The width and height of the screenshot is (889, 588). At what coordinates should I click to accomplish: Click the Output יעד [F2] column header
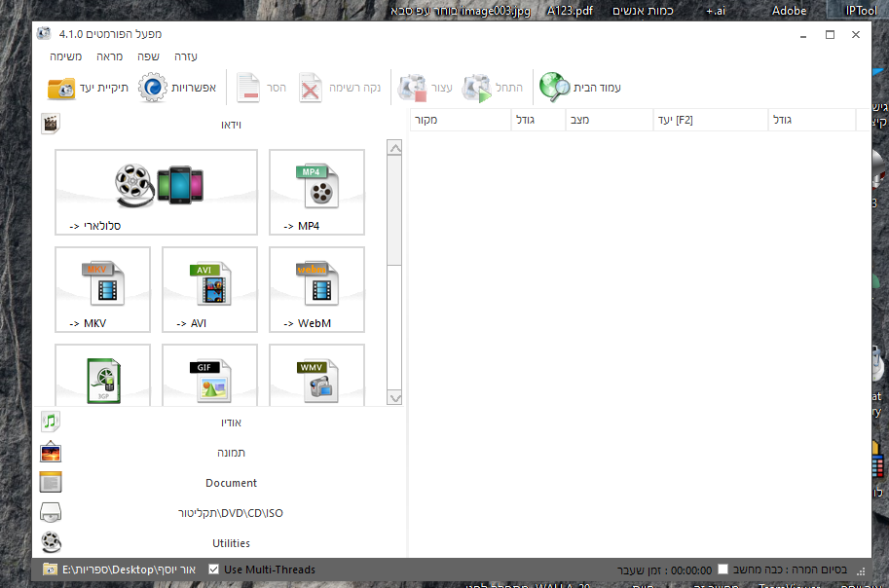point(710,120)
